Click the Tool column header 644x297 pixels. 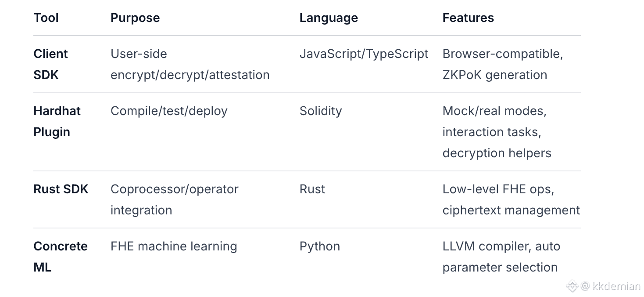pyautogui.click(x=46, y=18)
